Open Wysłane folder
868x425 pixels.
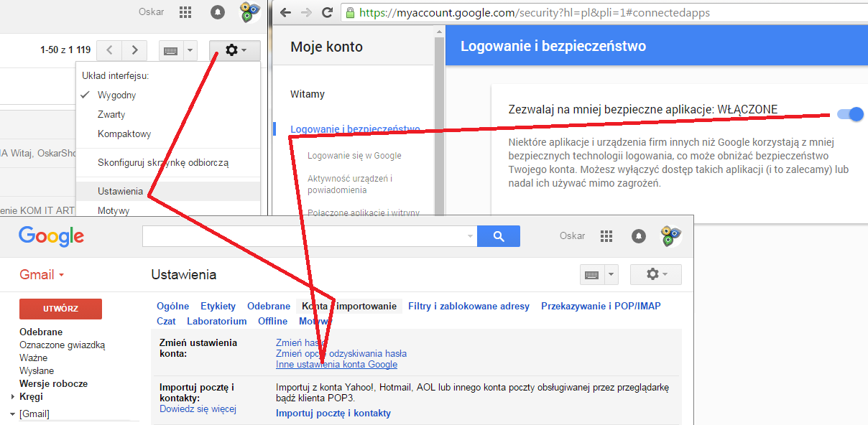click(37, 370)
